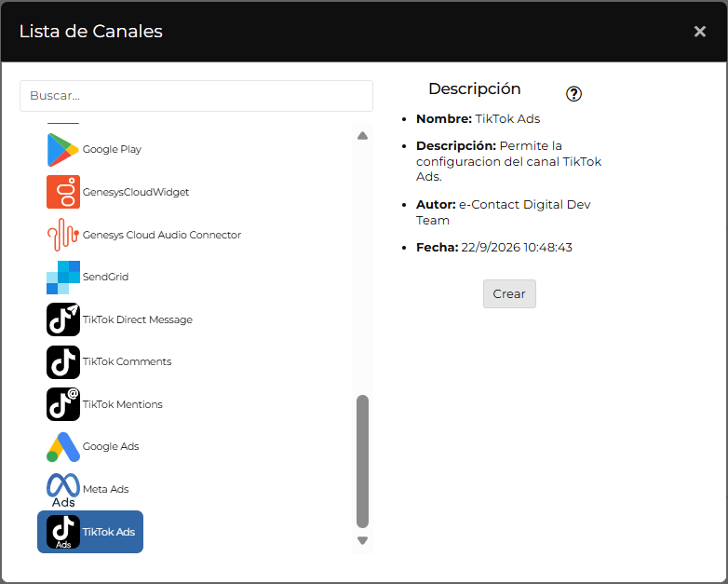Select the "Google Play" label

click(112, 149)
